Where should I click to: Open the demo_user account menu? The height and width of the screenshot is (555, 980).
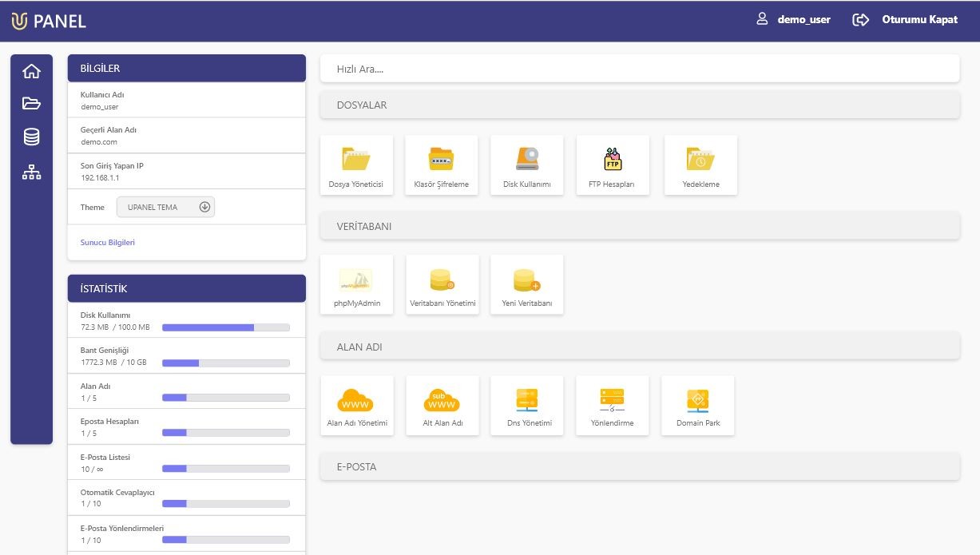[793, 19]
